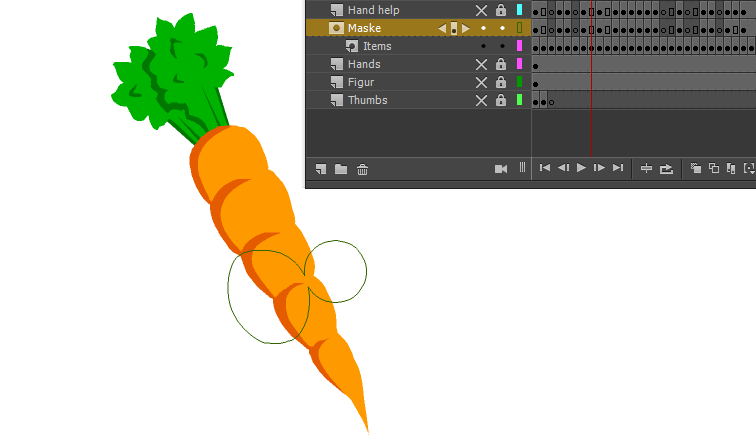Image resolution: width=756 pixels, height=442 pixels.
Task: Click the camera icon in timeline
Action: point(501,169)
